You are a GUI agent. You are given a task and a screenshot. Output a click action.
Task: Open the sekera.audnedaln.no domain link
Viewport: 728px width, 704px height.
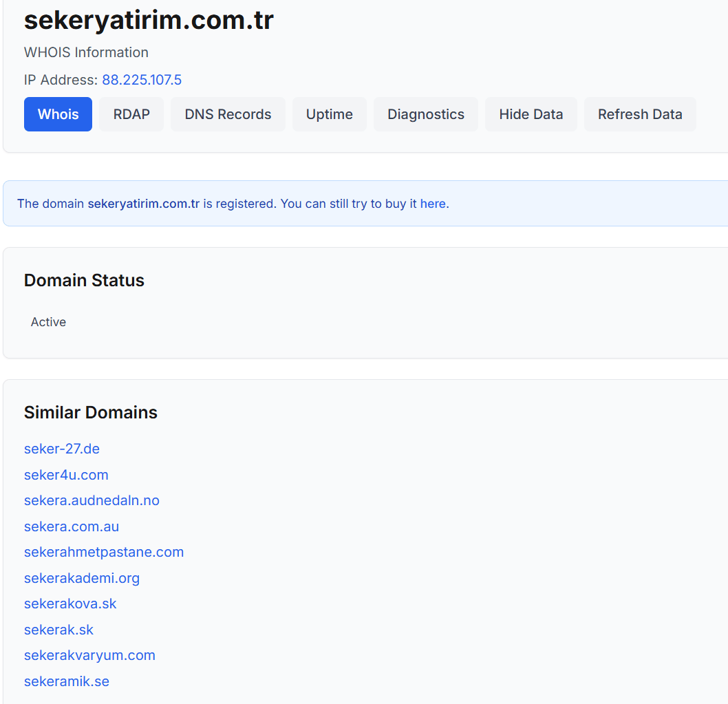[92, 500]
